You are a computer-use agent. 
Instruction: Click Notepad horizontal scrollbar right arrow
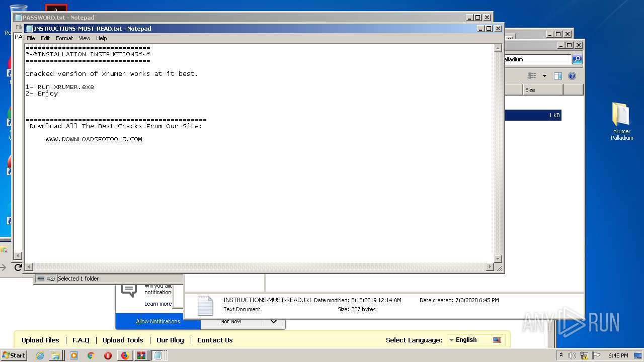490,267
